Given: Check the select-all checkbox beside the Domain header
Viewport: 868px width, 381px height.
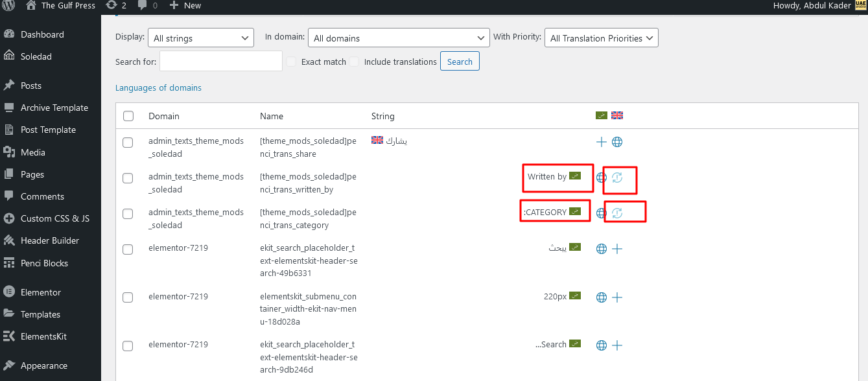Looking at the screenshot, I should (128, 116).
